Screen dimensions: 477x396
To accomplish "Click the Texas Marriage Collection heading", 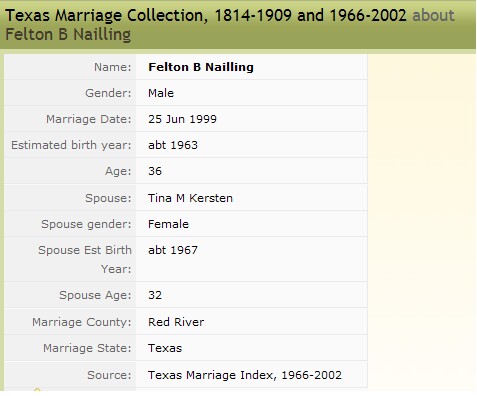I will point(206,16).
